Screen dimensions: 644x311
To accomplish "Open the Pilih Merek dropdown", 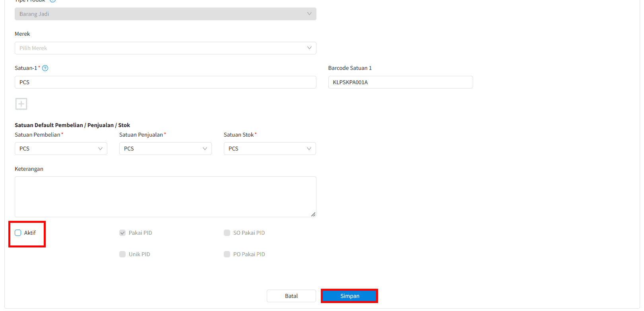I will click(x=165, y=48).
